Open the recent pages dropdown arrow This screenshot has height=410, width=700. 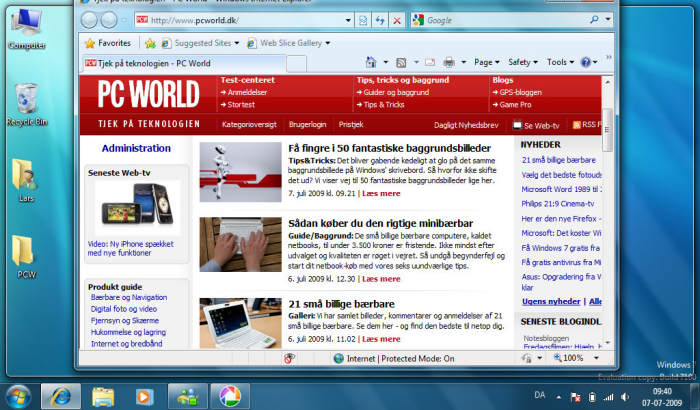coord(125,21)
